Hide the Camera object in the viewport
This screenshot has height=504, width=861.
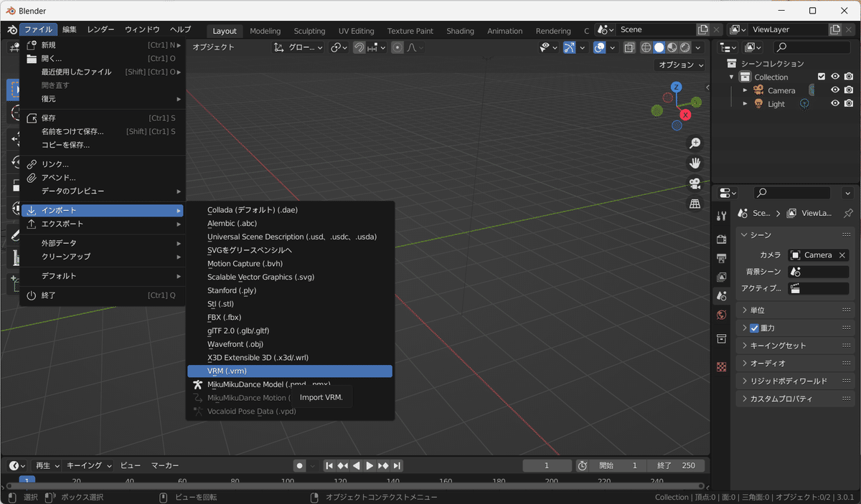click(x=835, y=90)
